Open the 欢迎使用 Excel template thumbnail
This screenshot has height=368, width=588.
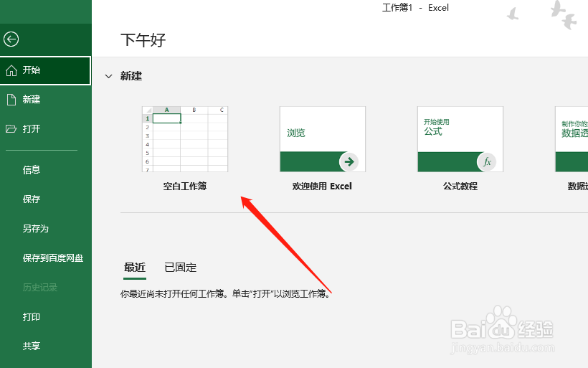tap(323, 139)
